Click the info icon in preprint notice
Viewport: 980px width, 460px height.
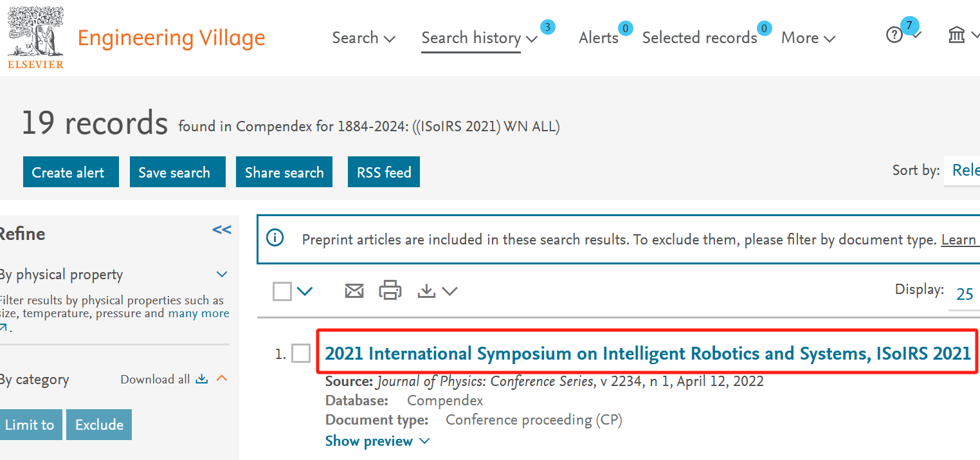pos(275,238)
